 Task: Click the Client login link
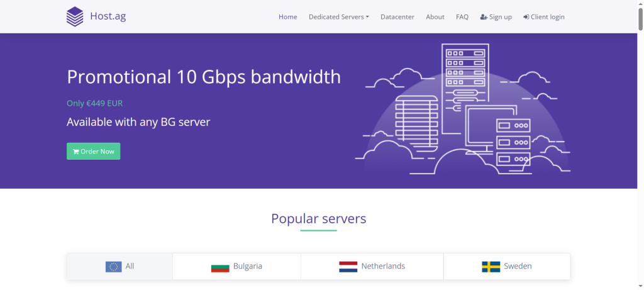(x=544, y=17)
